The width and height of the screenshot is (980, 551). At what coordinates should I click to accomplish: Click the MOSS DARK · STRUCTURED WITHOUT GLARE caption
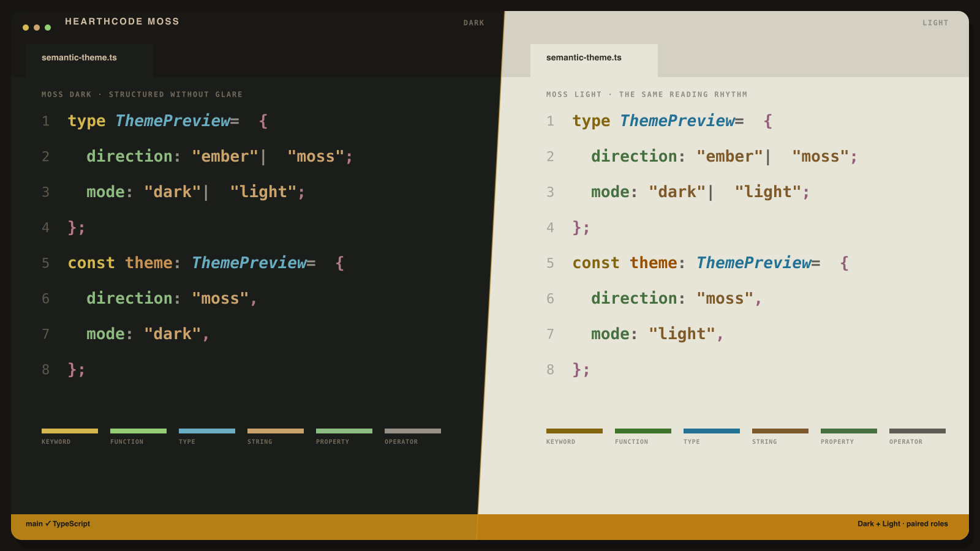tap(142, 95)
